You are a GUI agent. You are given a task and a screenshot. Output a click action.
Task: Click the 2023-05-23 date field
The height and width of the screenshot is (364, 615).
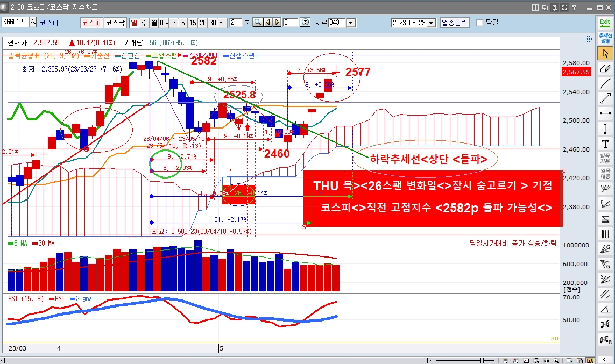point(409,23)
